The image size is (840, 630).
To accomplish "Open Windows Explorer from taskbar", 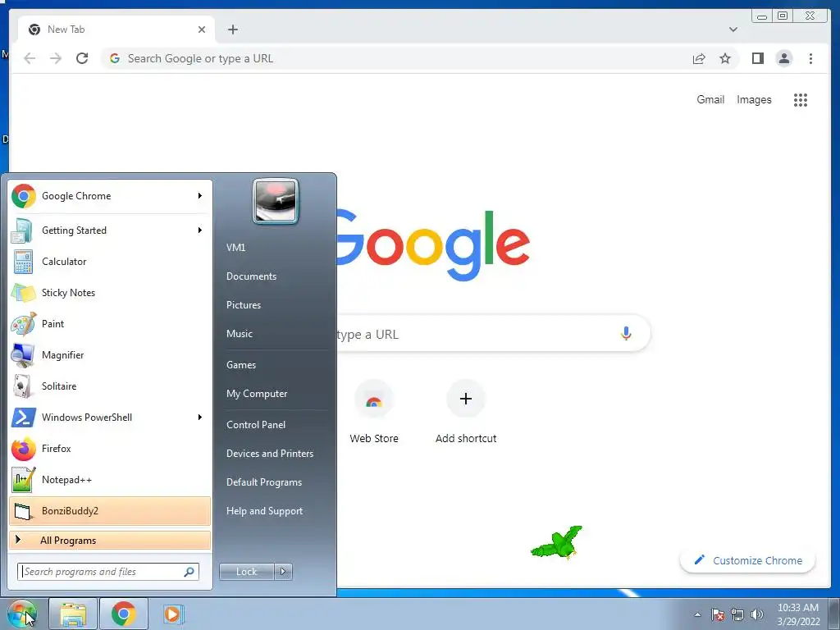I will click(x=73, y=614).
